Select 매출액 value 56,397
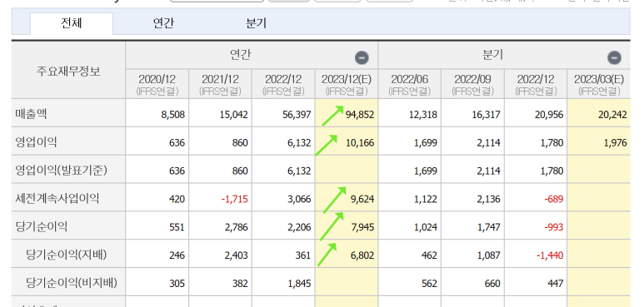644x307 pixels. 297,115
